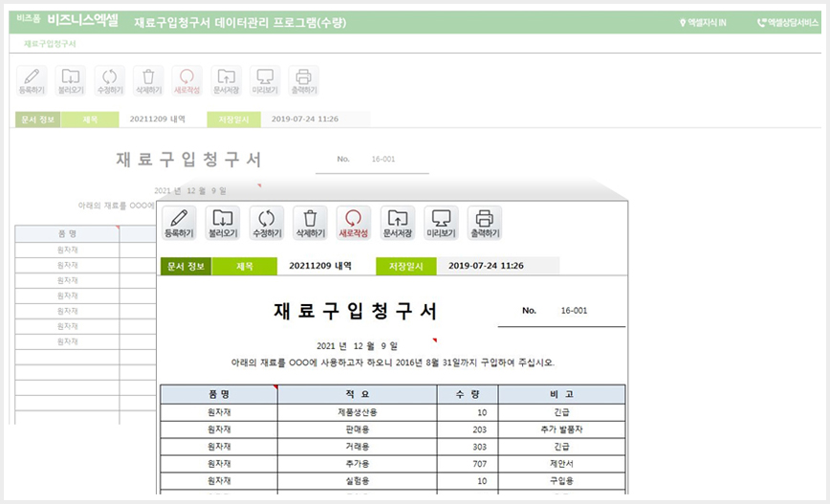Click 문서저장 icon in zoomed panel
Image resolution: width=830 pixels, height=504 pixels.
pyautogui.click(x=398, y=223)
